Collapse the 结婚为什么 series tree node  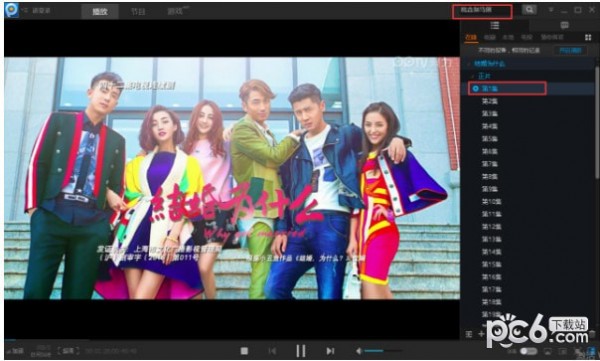point(469,64)
